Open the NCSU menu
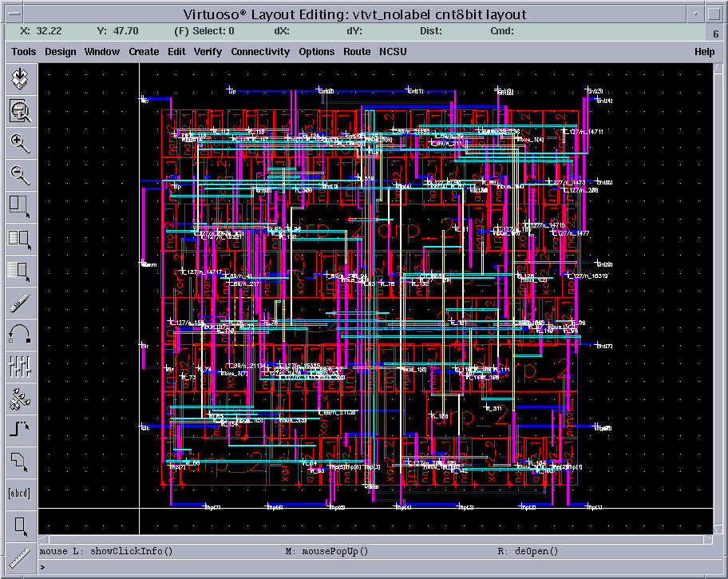 393,52
